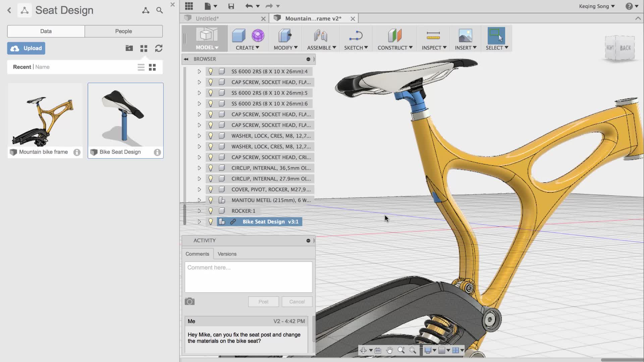Switch to the People tab

click(x=123, y=31)
